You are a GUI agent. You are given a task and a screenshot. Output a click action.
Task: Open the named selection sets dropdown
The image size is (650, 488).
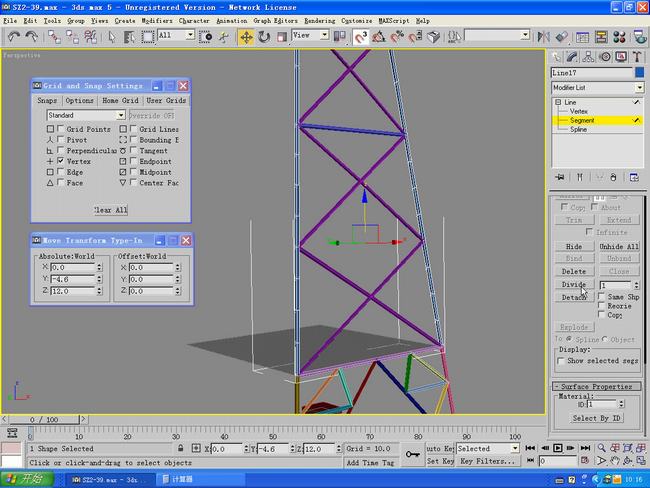tap(525, 35)
